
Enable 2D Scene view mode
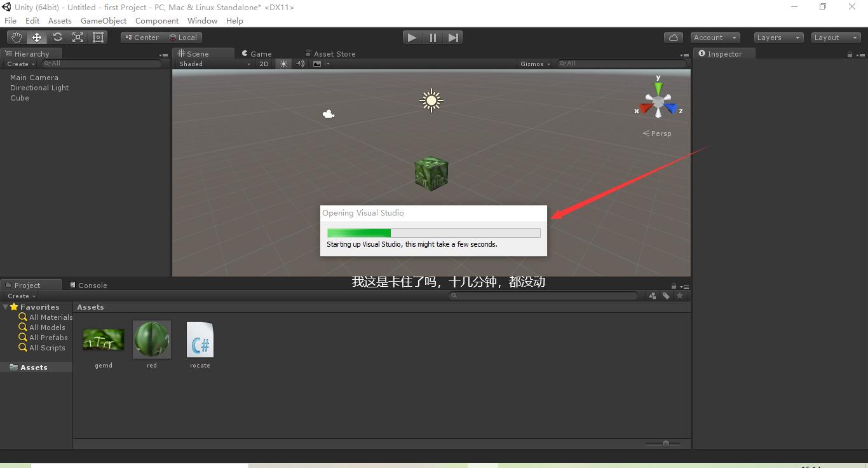pyautogui.click(x=264, y=64)
